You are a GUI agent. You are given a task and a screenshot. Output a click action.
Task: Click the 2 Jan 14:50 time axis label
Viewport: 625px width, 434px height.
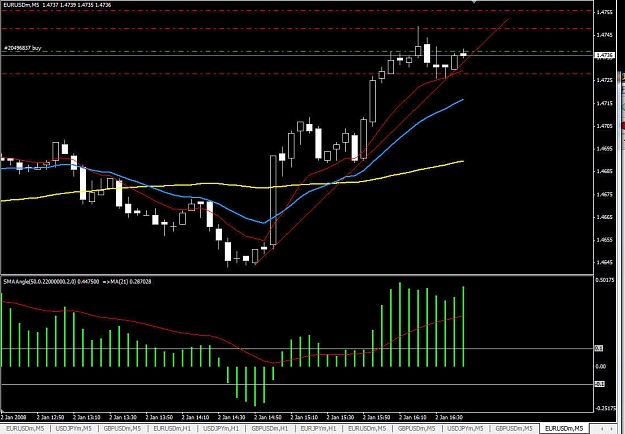click(267, 417)
